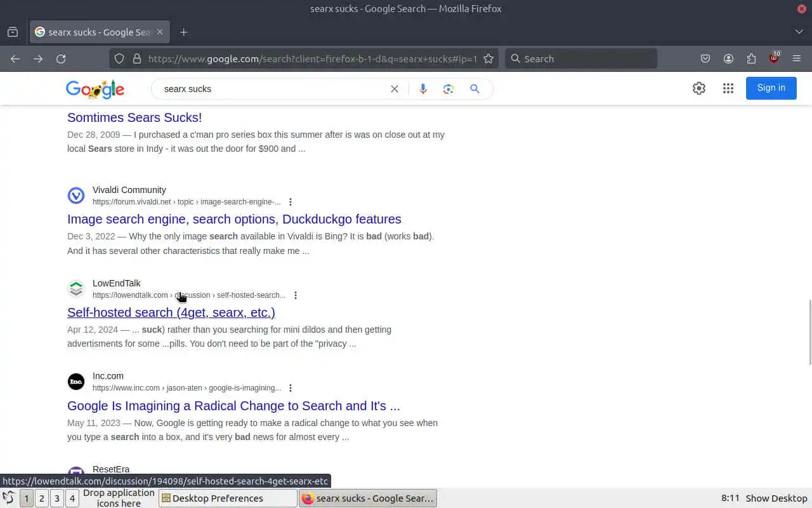Click the page vertical scrollbar thumb
The height and width of the screenshot is (508, 812).
click(x=809, y=331)
